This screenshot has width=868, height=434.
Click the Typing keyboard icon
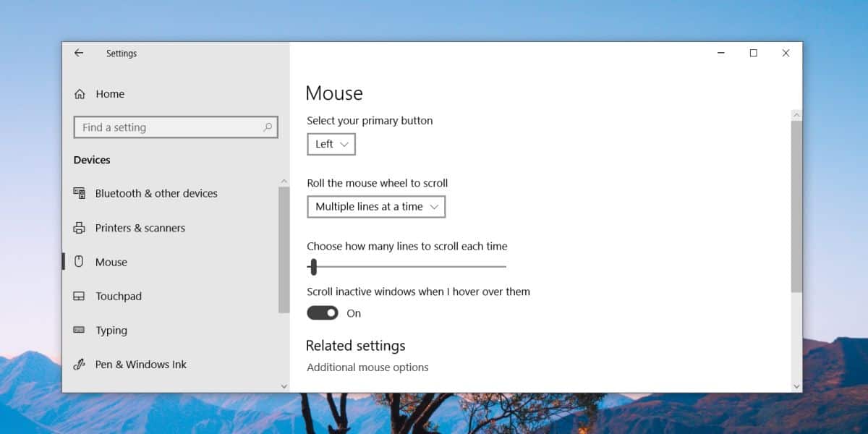pos(80,331)
